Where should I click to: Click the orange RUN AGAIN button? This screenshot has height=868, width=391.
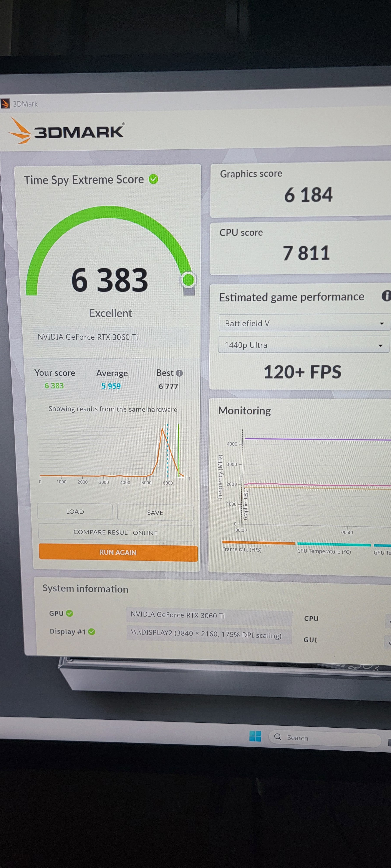coord(118,552)
